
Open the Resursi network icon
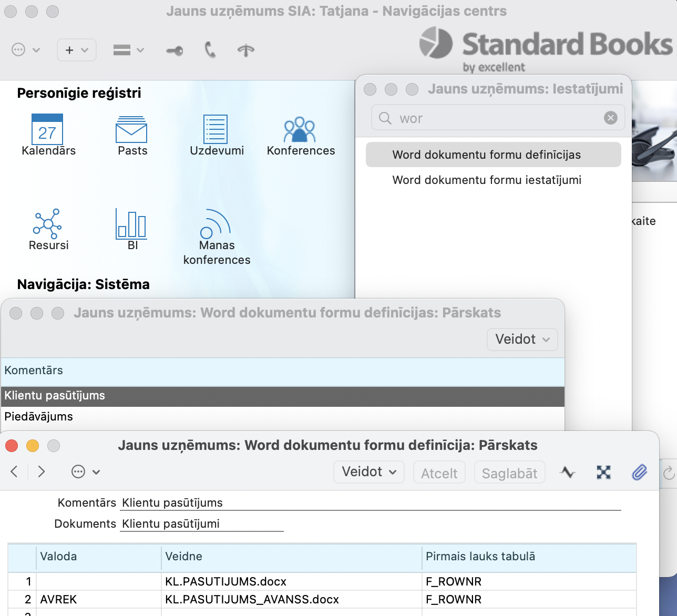[x=48, y=224]
